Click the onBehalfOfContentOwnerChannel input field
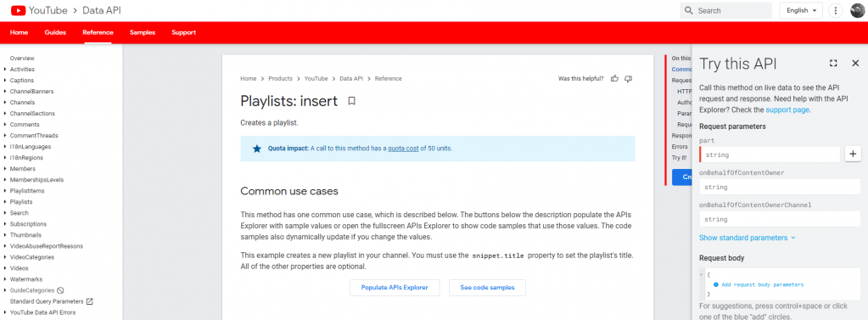 pos(781,219)
